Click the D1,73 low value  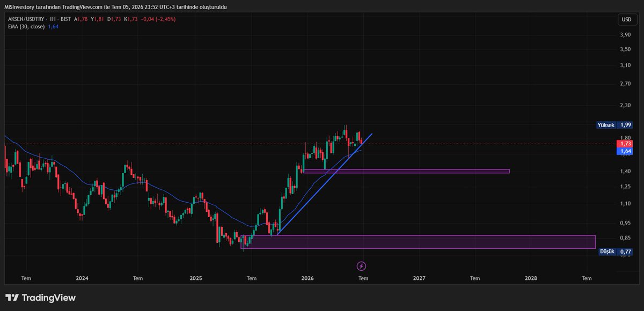[x=113, y=19]
